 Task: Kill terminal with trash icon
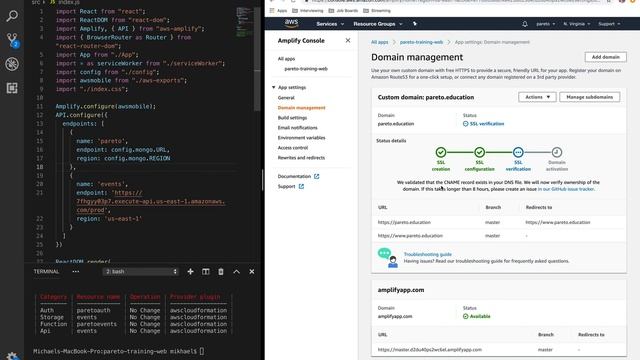tap(221, 271)
